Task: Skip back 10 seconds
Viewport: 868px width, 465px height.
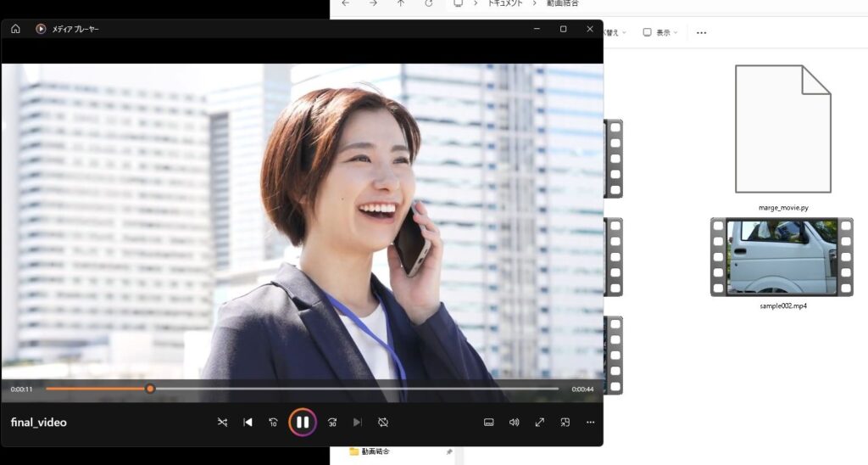Action: (x=273, y=422)
